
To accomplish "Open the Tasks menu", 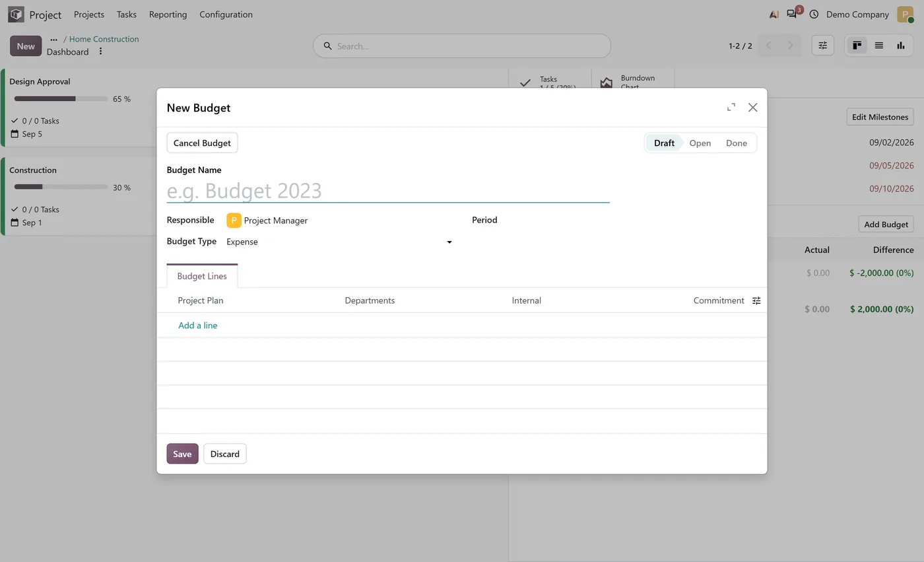I will pyautogui.click(x=126, y=14).
